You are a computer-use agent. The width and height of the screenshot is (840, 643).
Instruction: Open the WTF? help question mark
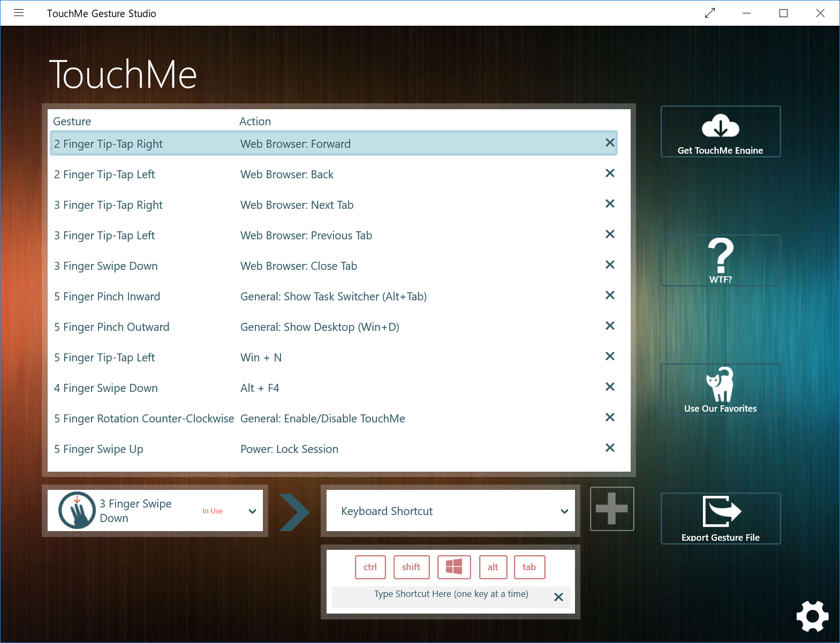720,255
